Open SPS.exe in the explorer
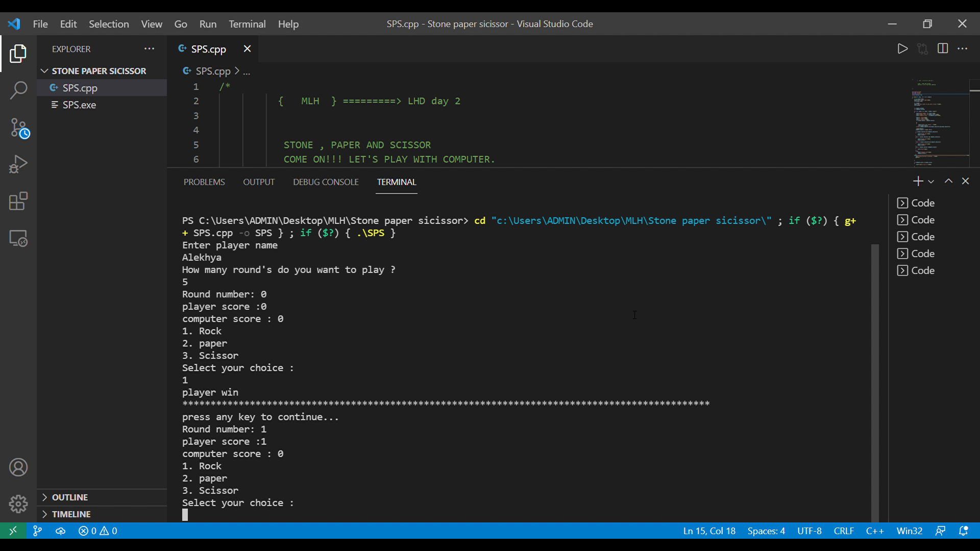980x551 pixels. (79, 105)
